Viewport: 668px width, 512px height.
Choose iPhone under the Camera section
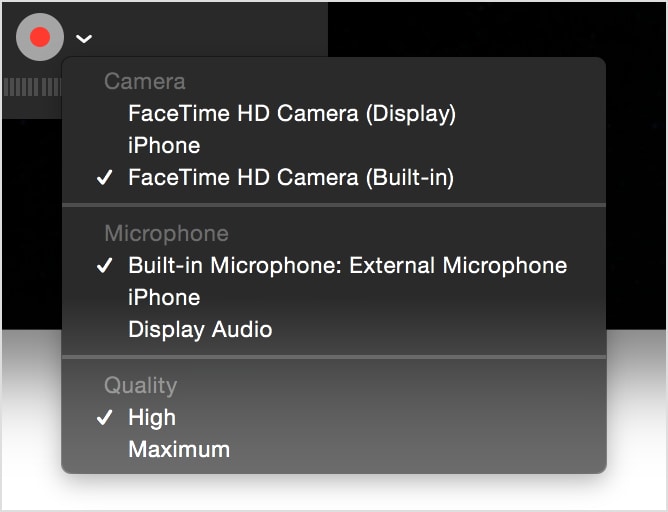[x=164, y=146]
